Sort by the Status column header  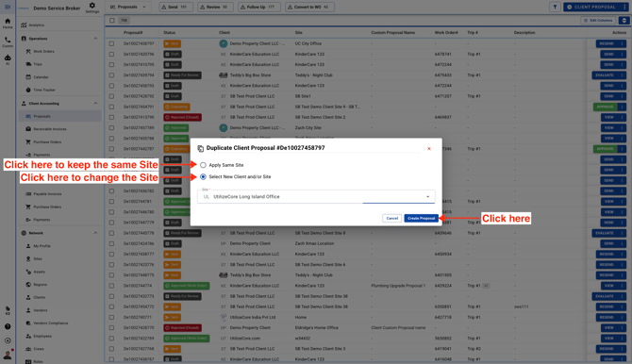pyautogui.click(x=169, y=32)
